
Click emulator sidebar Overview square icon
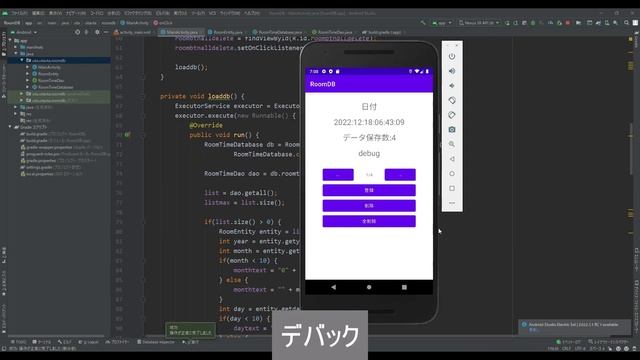coord(452,189)
